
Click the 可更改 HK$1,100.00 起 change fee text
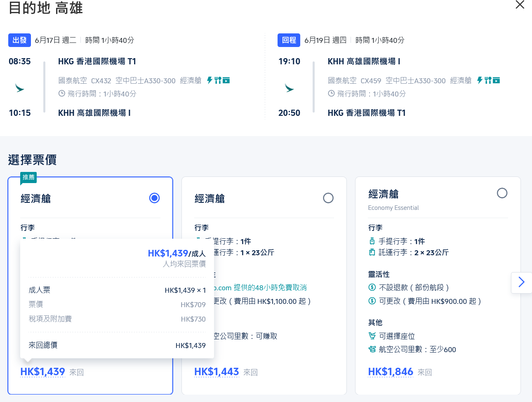[262, 301]
